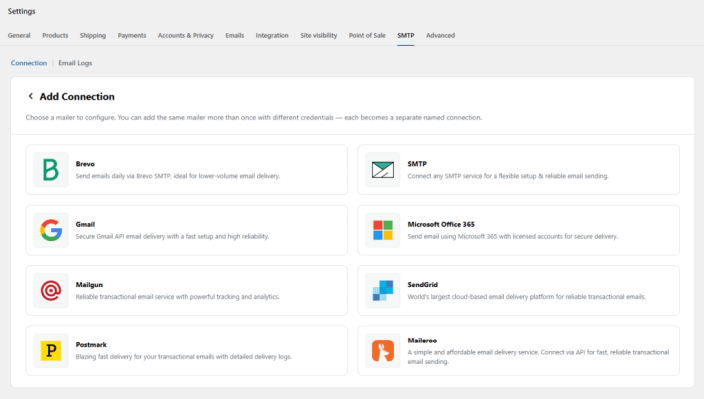This screenshot has height=399, width=704.
Task: Click Mailgun description about tracking and analytics
Action: 177,297
